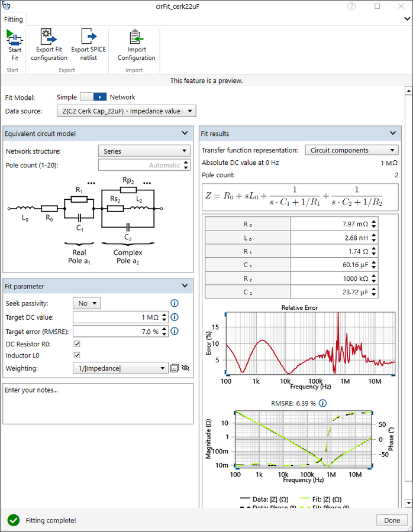Screen dimensions: 413x532
Task: Click the vertical scrollbar track
Action: click(409, 288)
